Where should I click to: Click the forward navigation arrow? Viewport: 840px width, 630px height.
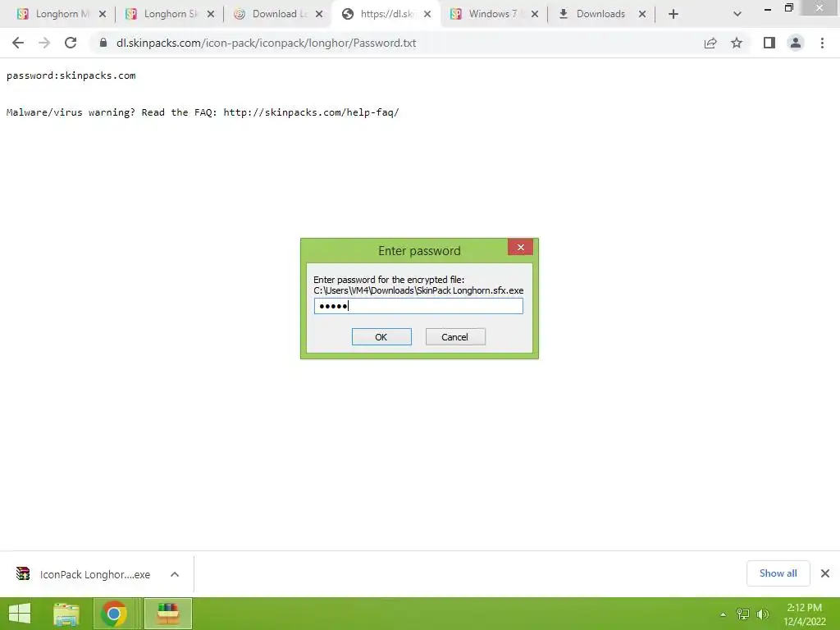[x=44, y=43]
